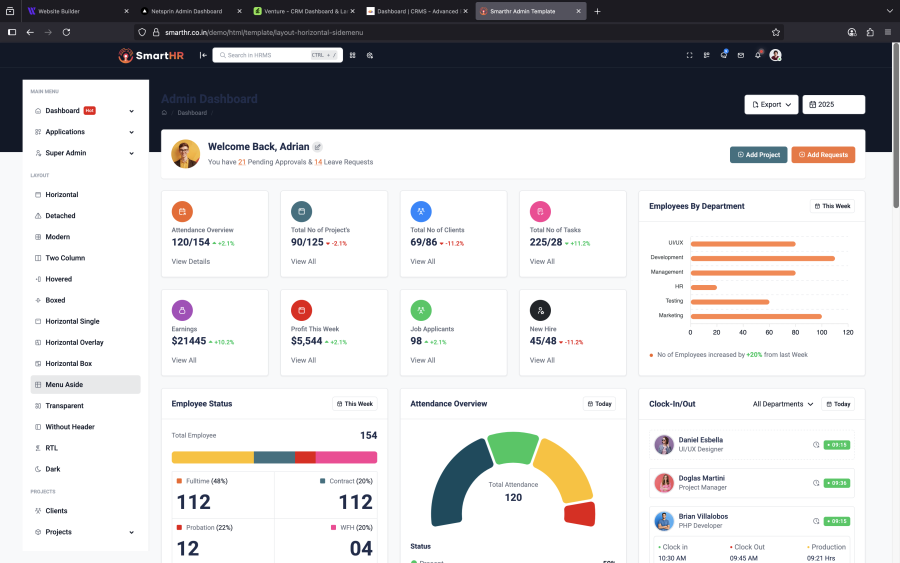The width and height of the screenshot is (900, 563).
Task: Click the purple Earnings card icon
Action: (182, 310)
